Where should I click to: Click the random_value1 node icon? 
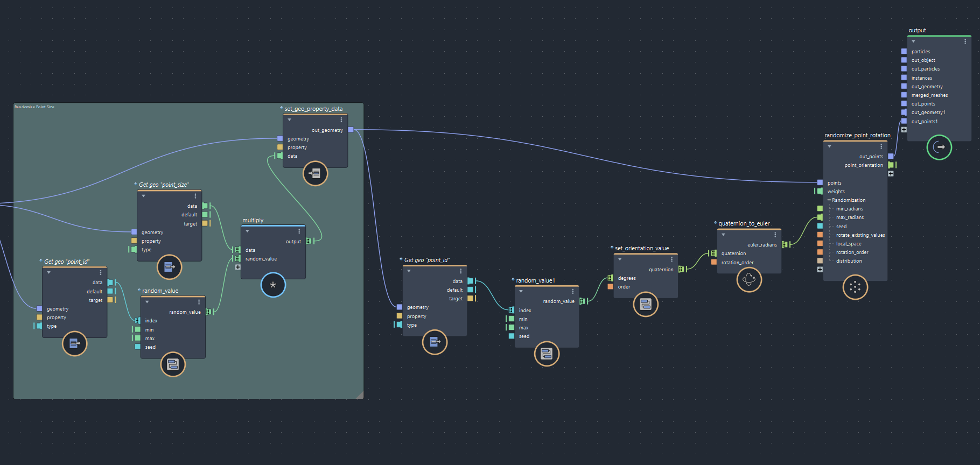coord(547,354)
